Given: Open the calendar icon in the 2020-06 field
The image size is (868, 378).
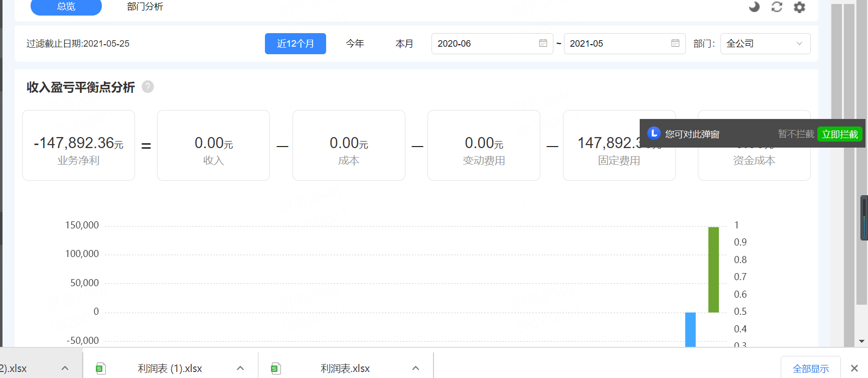Looking at the screenshot, I should click(543, 43).
